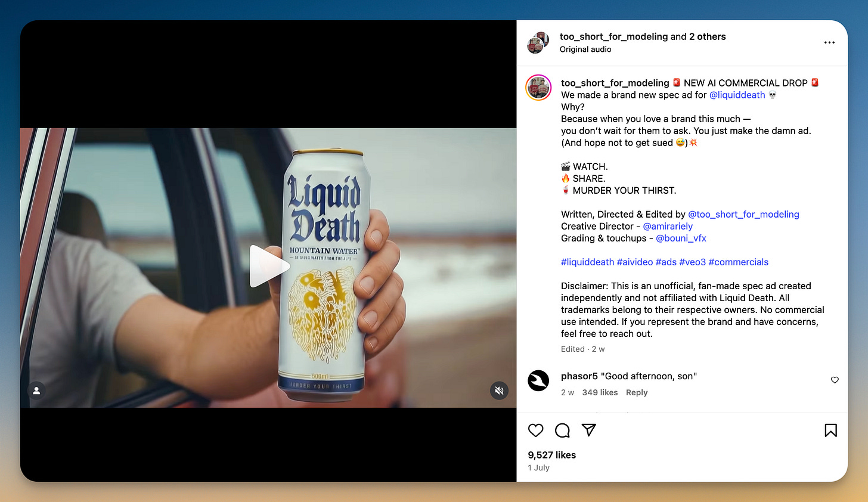Open too_short_for_modeling username in the caption

click(615, 83)
